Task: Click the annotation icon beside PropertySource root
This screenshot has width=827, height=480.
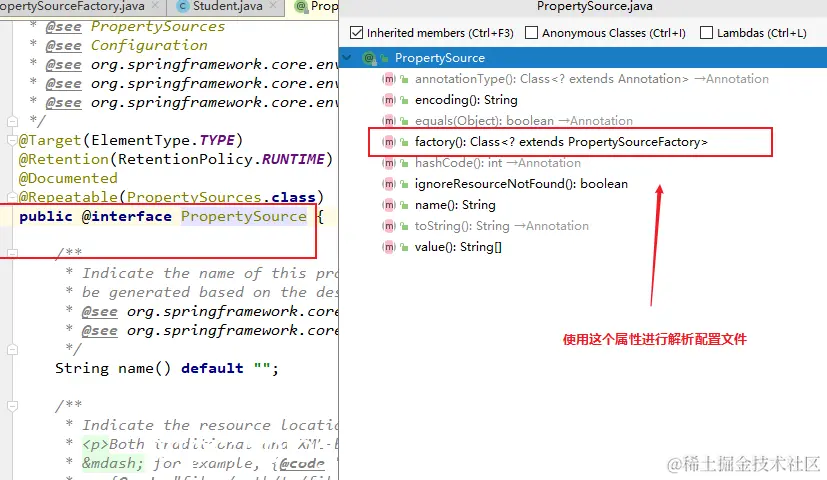Action: (369, 57)
